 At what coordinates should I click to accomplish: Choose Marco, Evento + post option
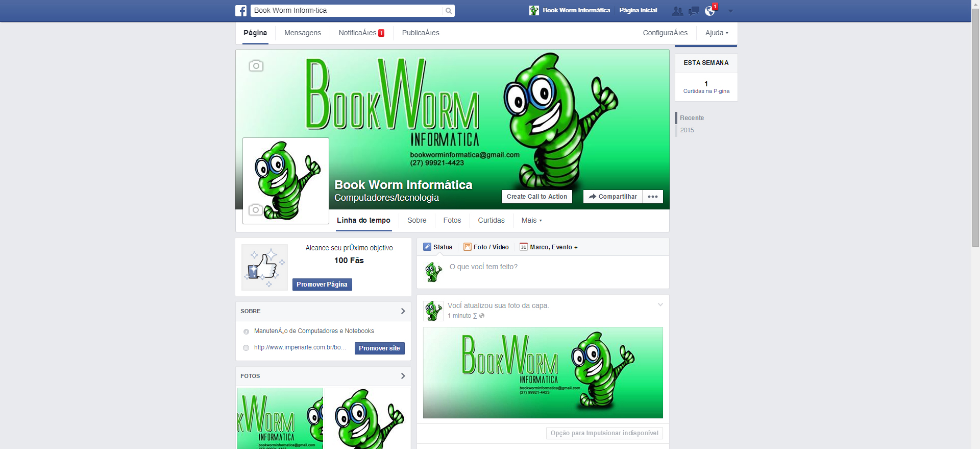(x=549, y=247)
